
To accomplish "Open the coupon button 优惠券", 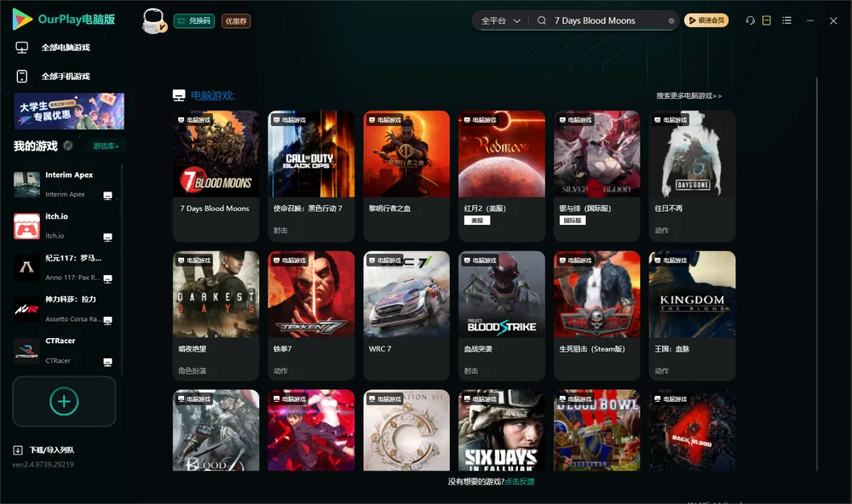I will coord(236,20).
